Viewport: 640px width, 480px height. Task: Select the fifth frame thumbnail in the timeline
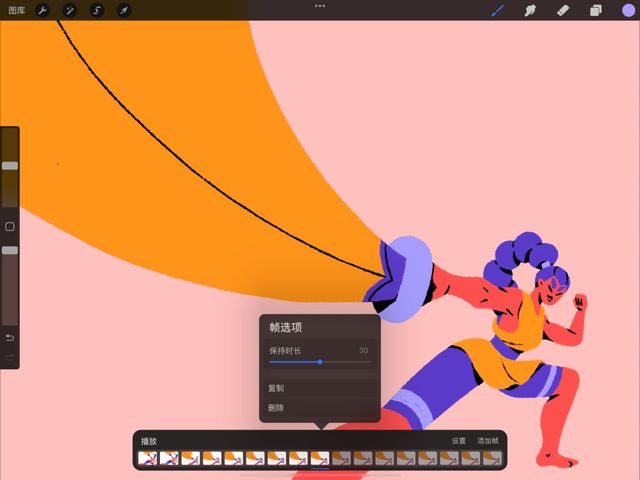234,458
